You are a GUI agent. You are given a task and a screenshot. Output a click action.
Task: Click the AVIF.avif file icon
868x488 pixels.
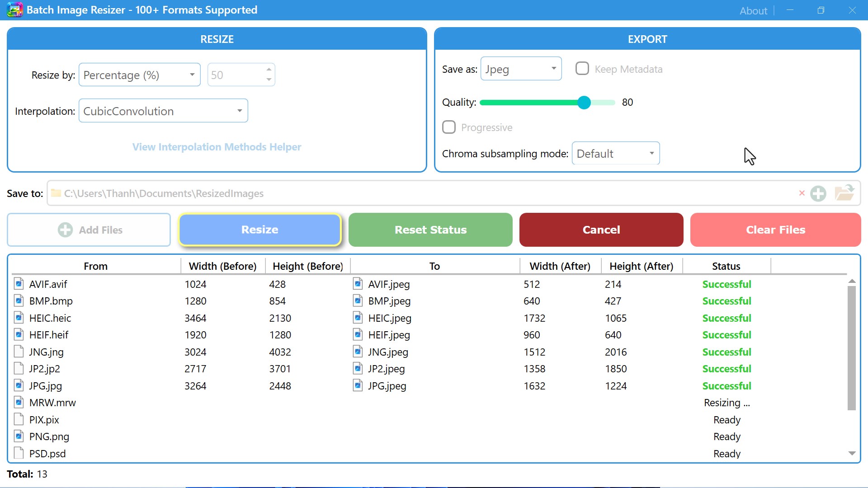[19, 284]
